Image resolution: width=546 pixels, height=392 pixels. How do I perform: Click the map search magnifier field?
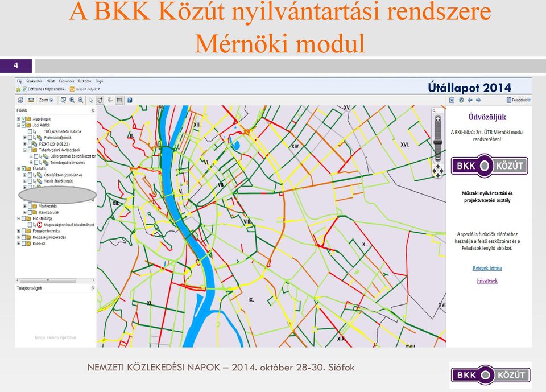[x=437, y=110]
